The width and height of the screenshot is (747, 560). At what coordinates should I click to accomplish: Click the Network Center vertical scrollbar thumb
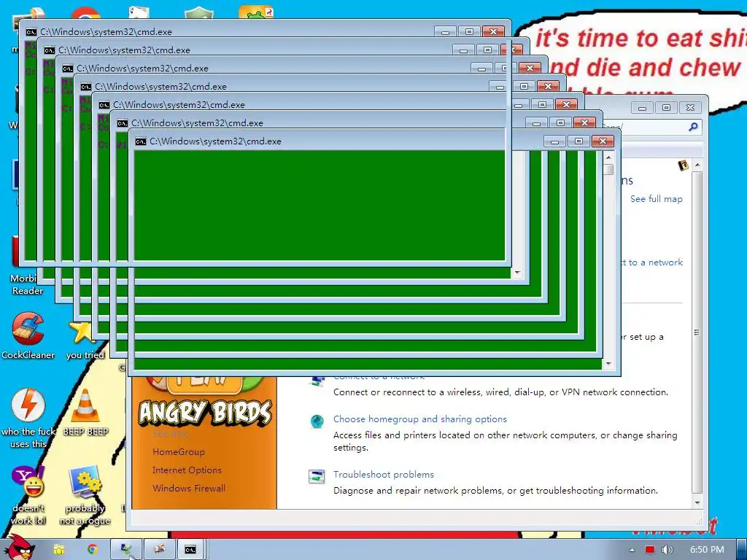click(697, 332)
